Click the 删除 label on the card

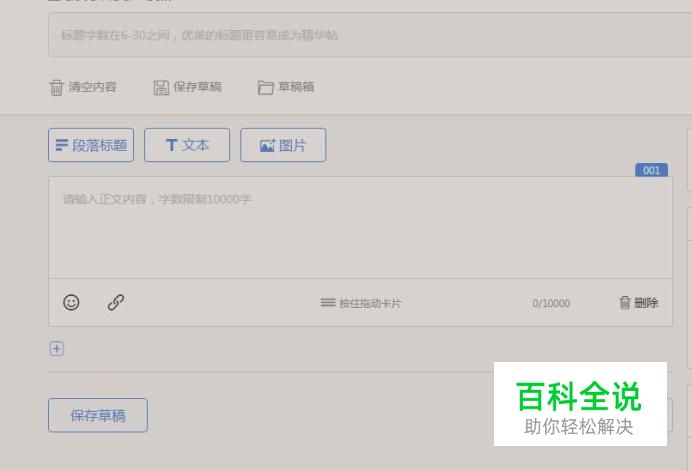tap(646, 303)
